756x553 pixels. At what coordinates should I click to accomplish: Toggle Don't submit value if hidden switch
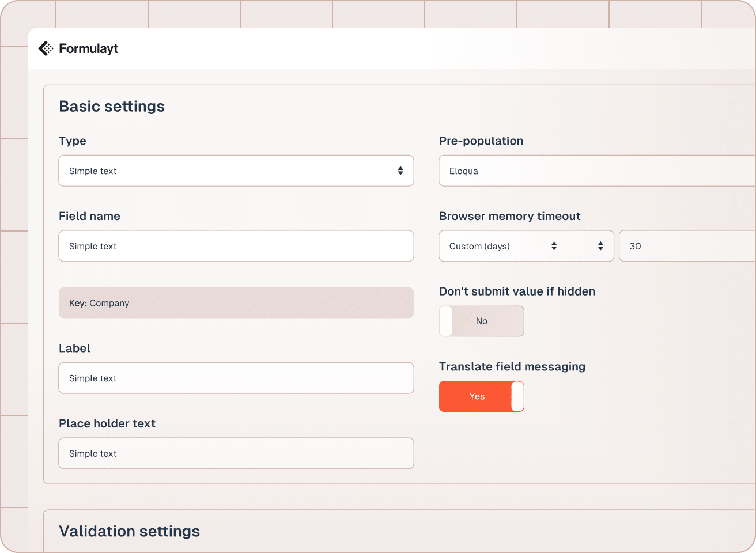pos(482,321)
